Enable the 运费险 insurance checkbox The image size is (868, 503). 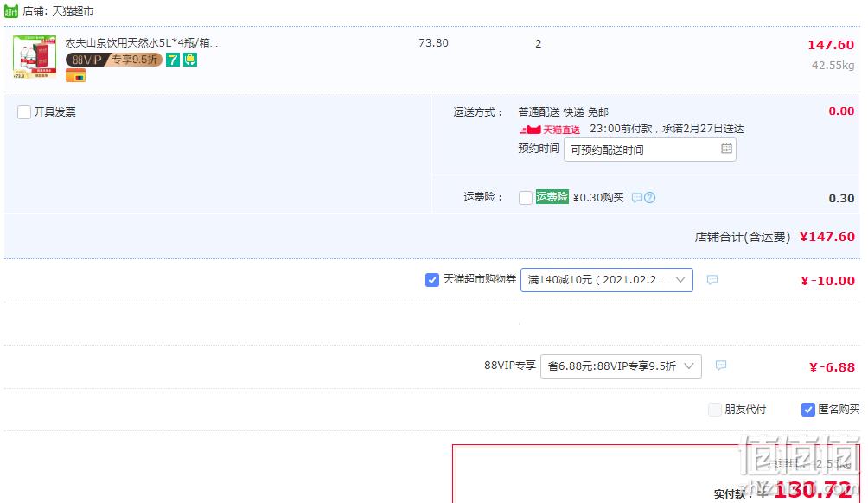tap(526, 198)
